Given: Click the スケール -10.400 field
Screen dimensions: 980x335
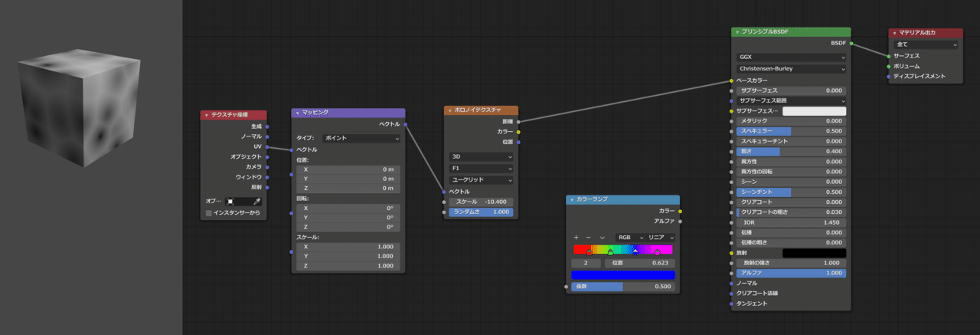Looking at the screenshot, I should pyautogui.click(x=481, y=202).
